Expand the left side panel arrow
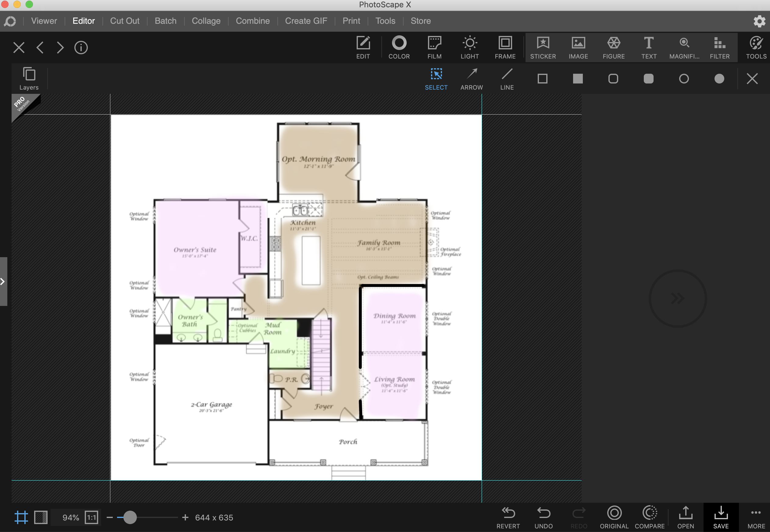The height and width of the screenshot is (532, 770). [x=3, y=281]
